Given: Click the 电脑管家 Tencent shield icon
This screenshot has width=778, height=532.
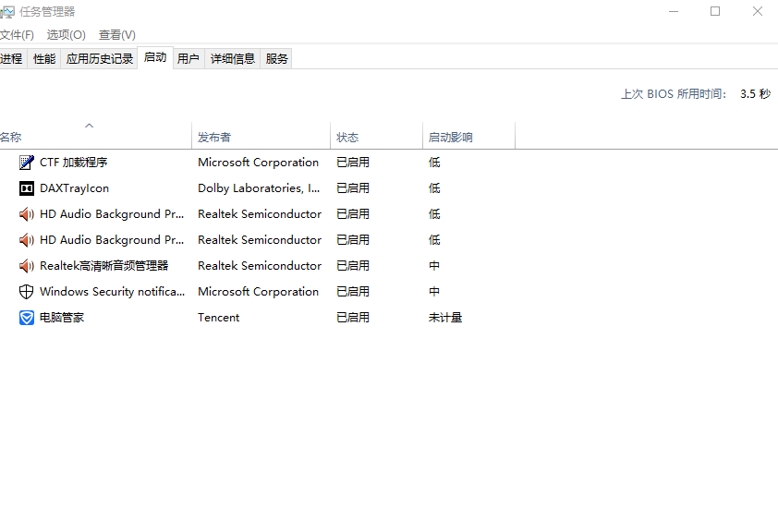Looking at the screenshot, I should [26, 318].
